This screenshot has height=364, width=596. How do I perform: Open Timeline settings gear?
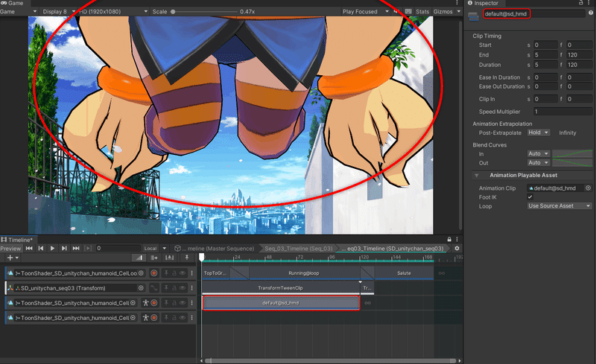point(457,248)
